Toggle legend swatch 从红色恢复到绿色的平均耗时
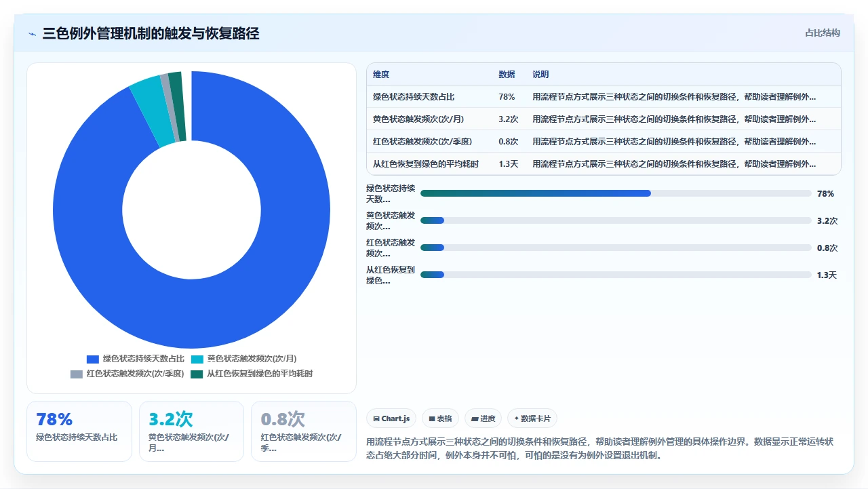This screenshot has width=868, height=489. [x=197, y=374]
